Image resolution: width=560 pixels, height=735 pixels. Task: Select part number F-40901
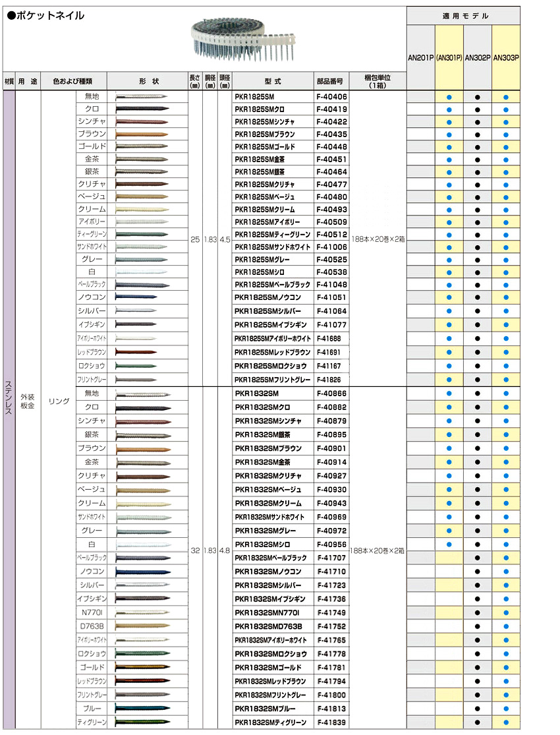(x=331, y=448)
